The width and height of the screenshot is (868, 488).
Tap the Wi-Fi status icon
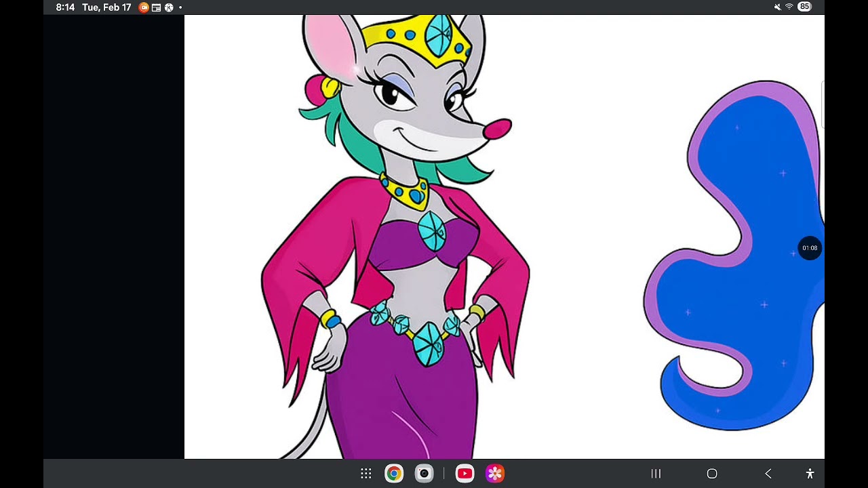[789, 7]
